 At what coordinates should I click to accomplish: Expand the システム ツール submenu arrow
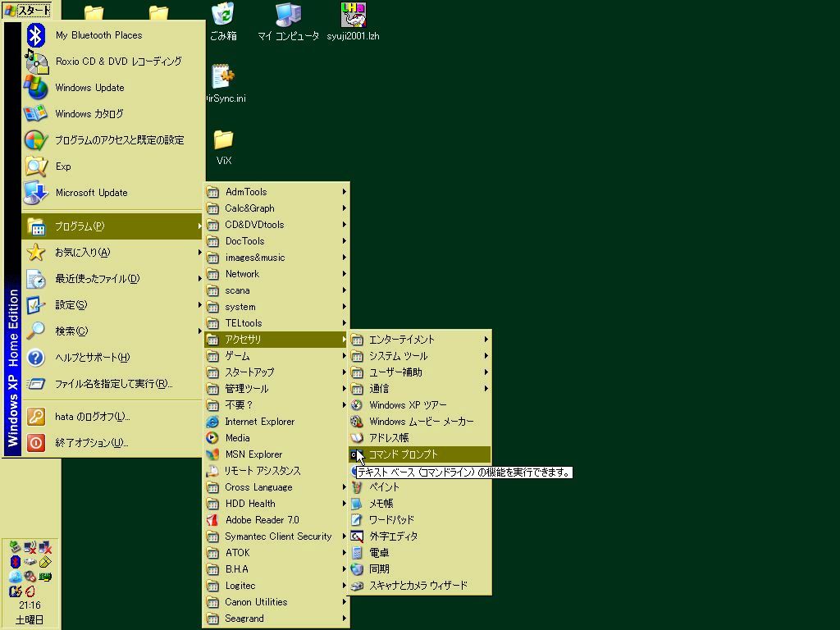coord(486,356)
